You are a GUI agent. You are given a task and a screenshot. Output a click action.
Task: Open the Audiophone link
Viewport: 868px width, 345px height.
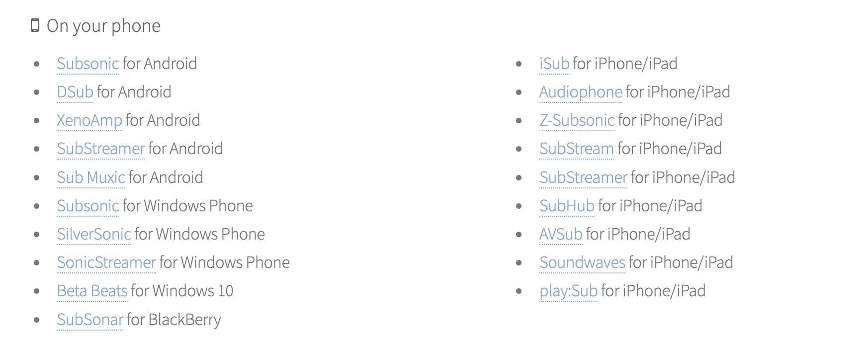click(x=581, y=92)
